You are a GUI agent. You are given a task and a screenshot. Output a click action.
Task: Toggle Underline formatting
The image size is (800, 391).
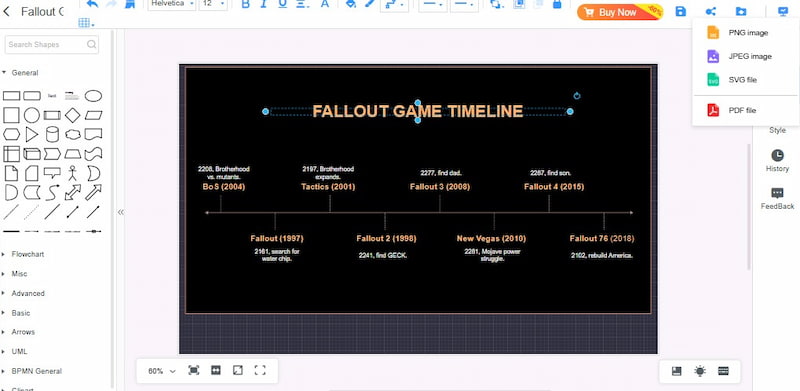coord(282,4)
